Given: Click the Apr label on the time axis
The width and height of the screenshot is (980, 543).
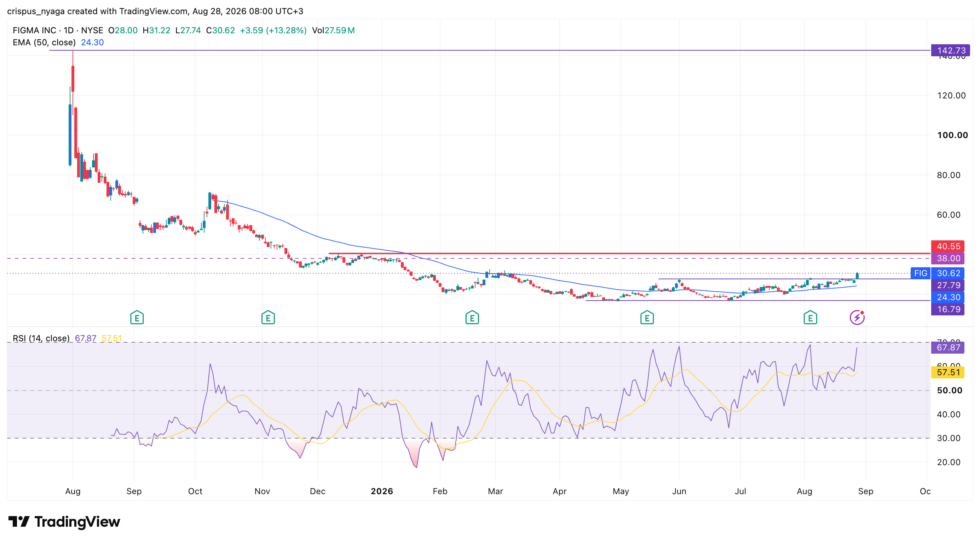Looking at the screenshot, I should coord(560,491).
